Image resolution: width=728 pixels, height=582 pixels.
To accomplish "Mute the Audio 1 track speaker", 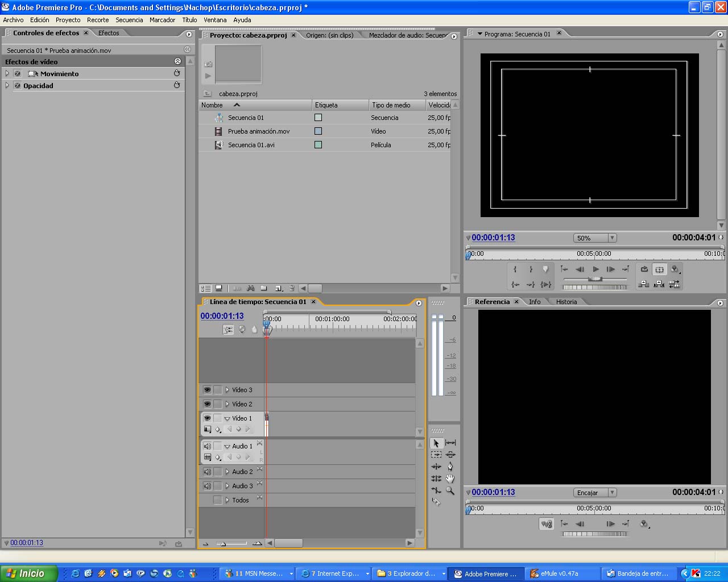I will (x=207, y=446).
